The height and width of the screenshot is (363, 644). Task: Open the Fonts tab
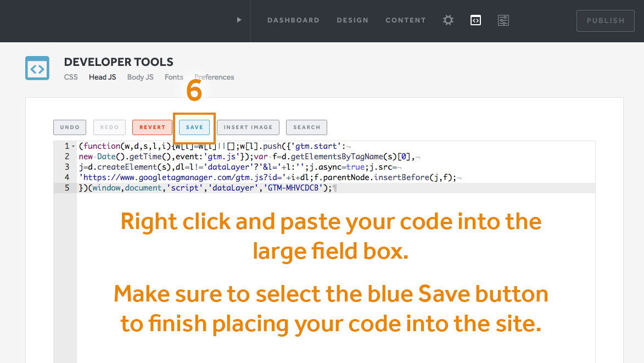click(173, 77)
